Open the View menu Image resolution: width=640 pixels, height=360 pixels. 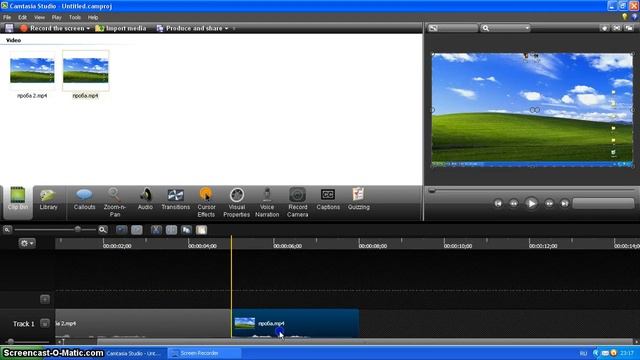point(39,18)
